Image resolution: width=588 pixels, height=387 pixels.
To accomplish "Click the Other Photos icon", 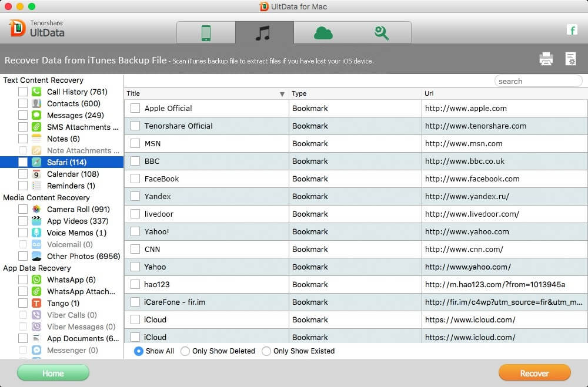I will (x=36, y=256).
